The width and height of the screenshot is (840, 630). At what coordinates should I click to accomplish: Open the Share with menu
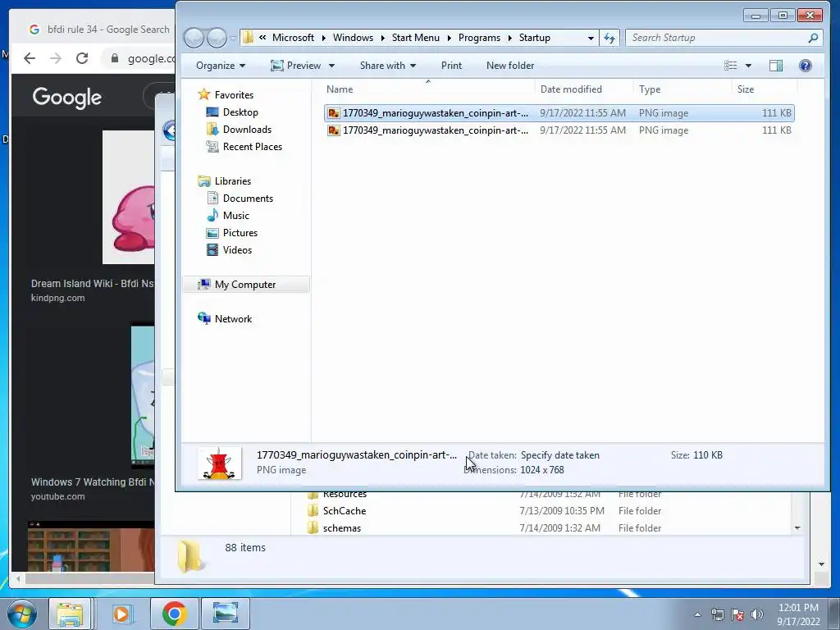pyautogui.click(x=388, y=66)
